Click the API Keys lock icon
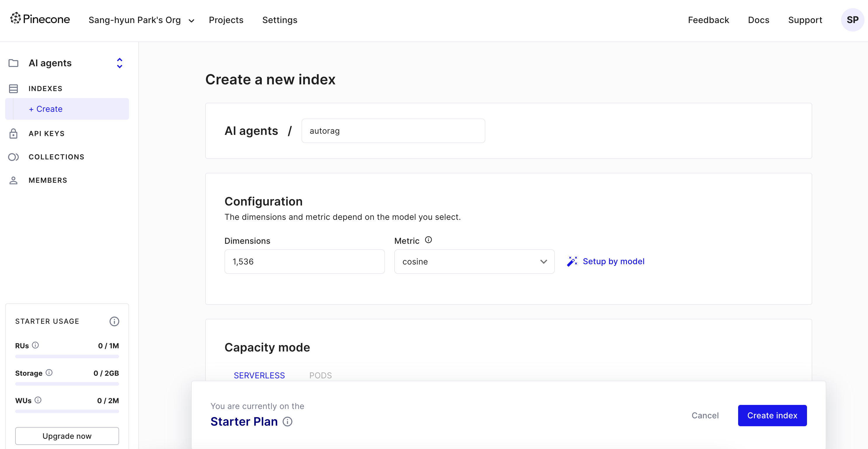The image size is (868, 449). point(13,133)
